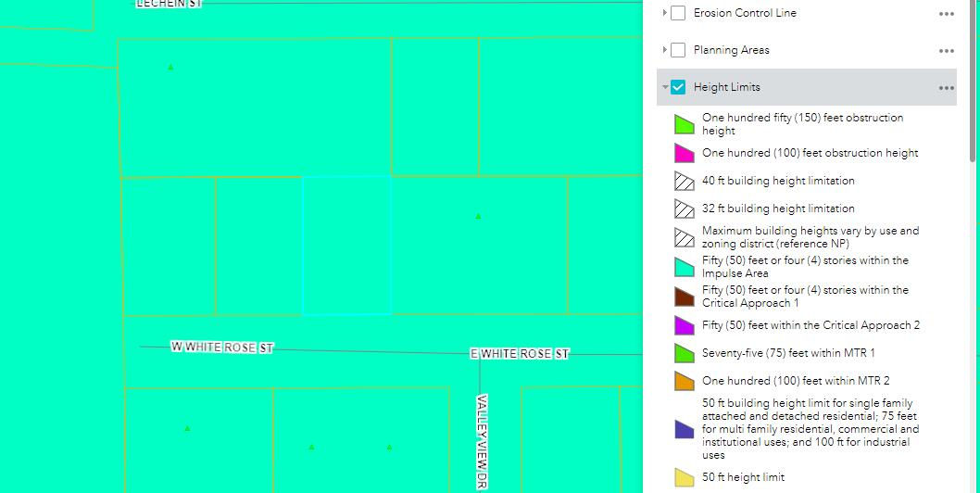Enable the Erosion Control Line checkbox
This screenshot has height=493, width=980.
(x=678, y=13)
